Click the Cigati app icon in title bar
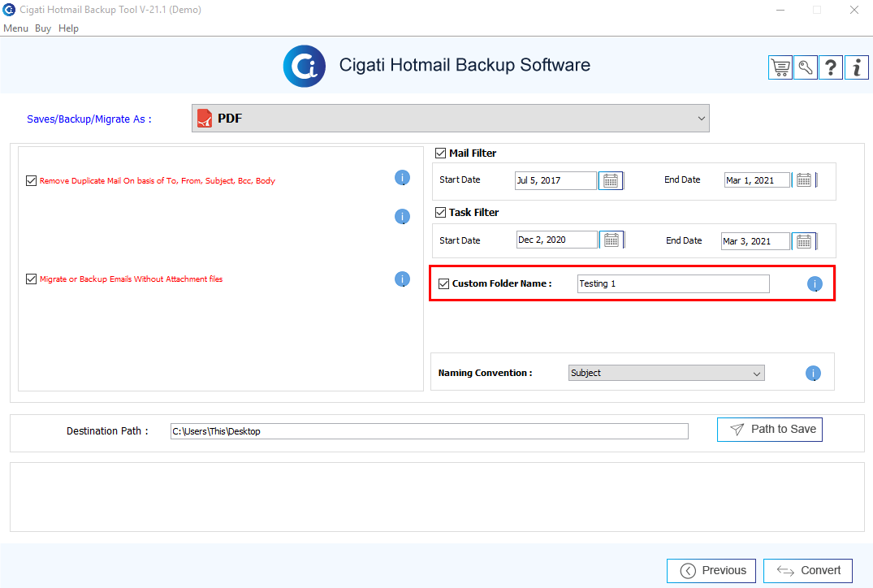Viewport: 873px width, 588px height. coord(9,10)
